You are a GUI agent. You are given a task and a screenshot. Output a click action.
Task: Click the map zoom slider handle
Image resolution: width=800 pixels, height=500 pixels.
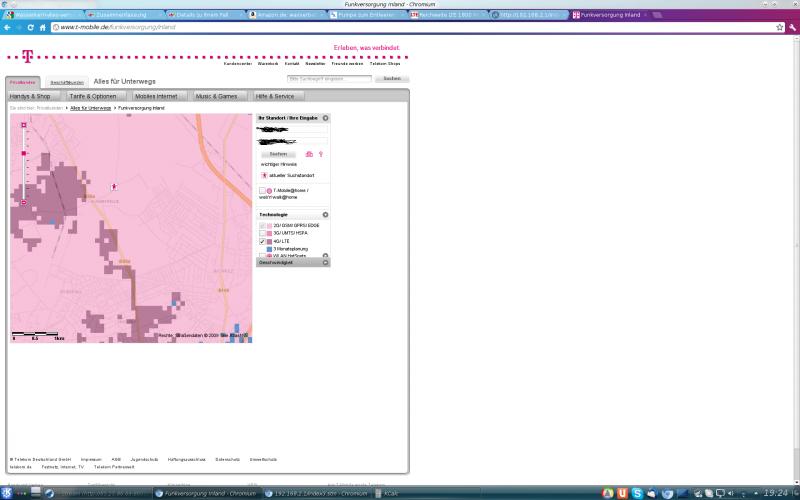23,153
